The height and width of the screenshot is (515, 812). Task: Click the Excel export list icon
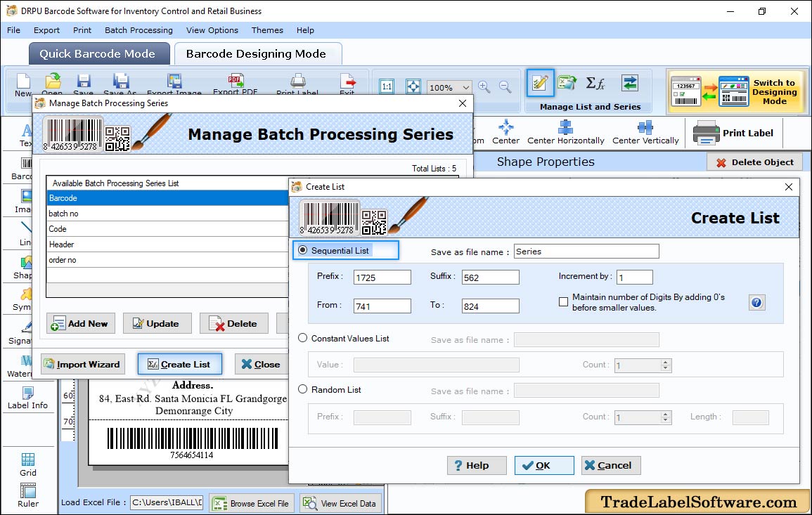(567, 83)
